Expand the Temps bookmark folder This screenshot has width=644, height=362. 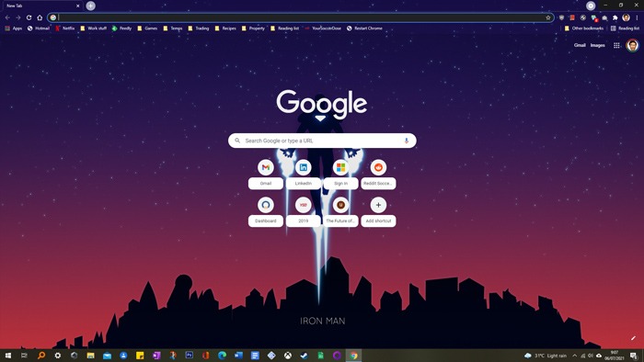[x=173, y=28]
